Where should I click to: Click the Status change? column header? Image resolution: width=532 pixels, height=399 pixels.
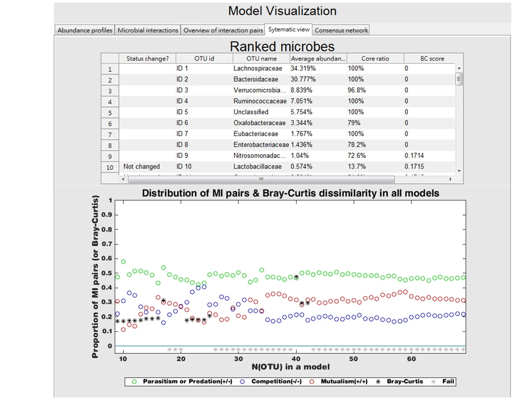pyautogui.click(x=147, y=59)
